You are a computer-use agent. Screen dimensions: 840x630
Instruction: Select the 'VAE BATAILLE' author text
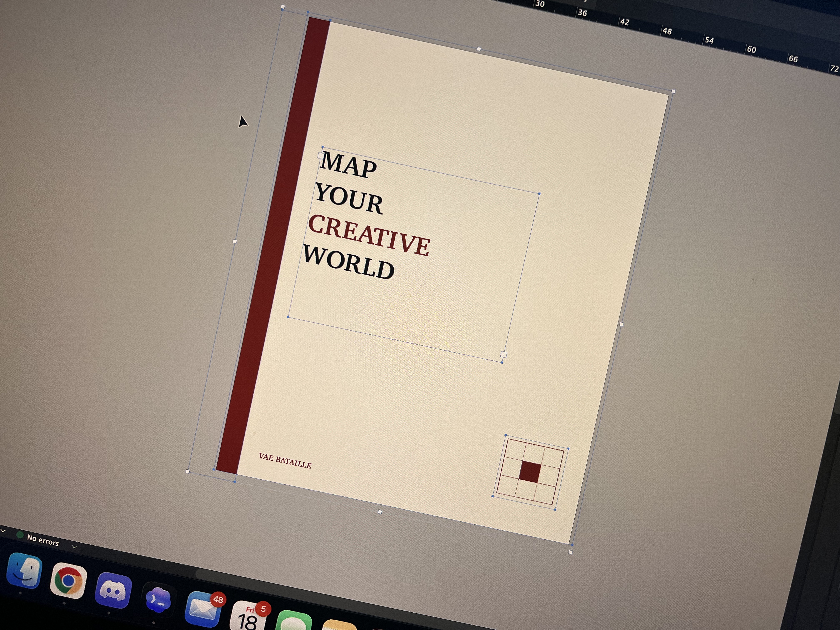click(x=285, y=461)
